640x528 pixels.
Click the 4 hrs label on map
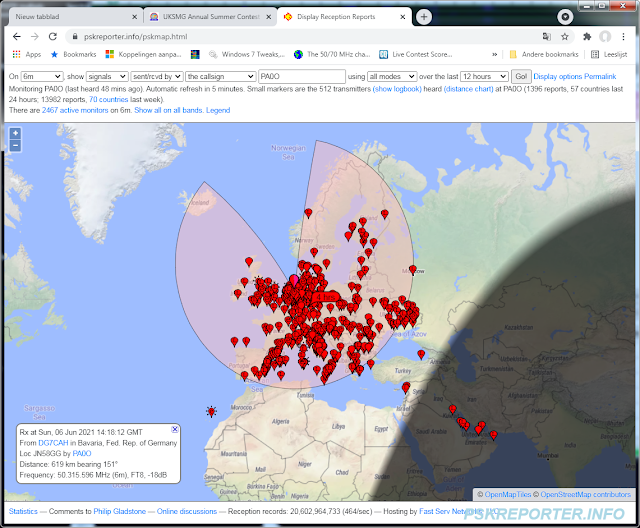(x=327, y=297)
